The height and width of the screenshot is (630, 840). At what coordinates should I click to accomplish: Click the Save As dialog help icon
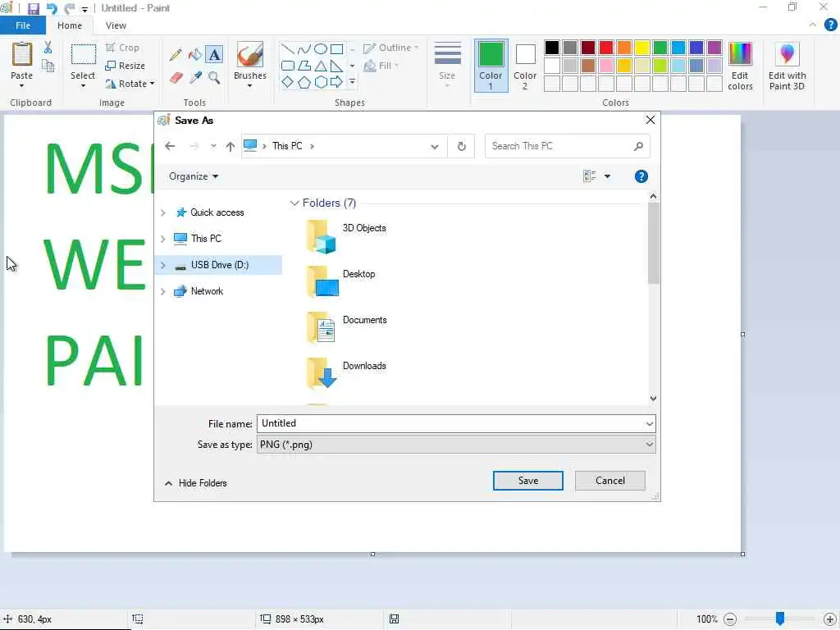click(x=641, y=176)
